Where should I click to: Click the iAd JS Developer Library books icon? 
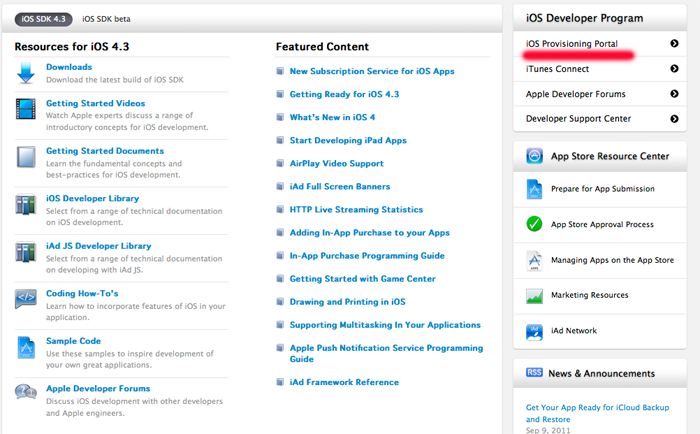tap(26, 252)
